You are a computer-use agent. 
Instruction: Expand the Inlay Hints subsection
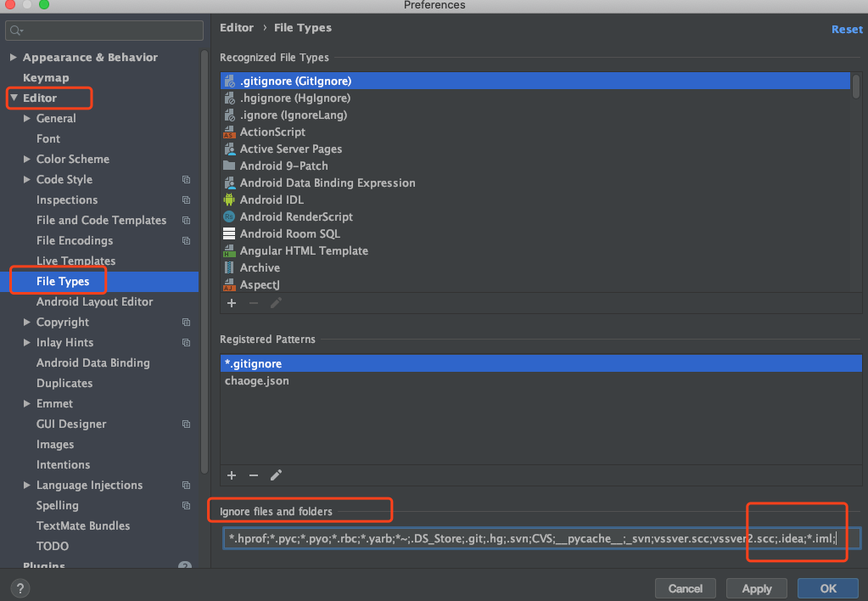point(26,342)
